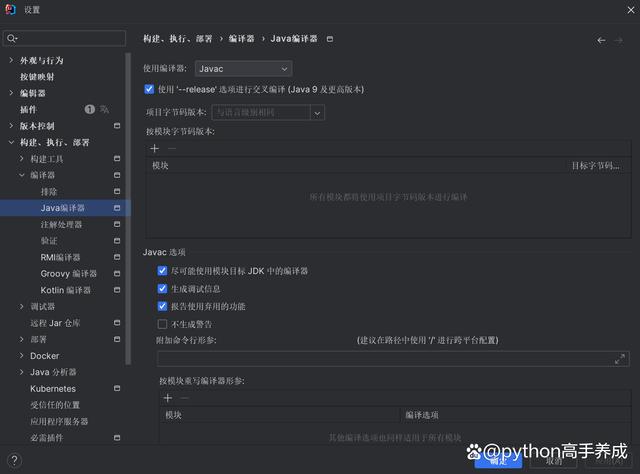Add a per-module bytecode version entry

coord(155,149)
